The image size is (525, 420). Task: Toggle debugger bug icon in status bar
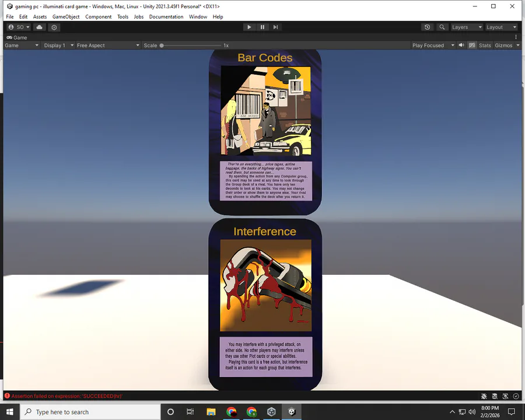click(484, 396)
